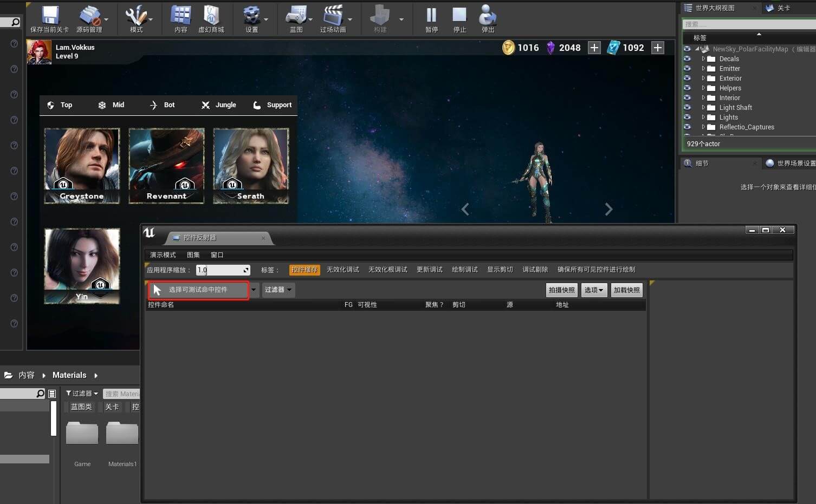Image resolution: width=816 pixels, height=504 pixels.
Task: Click the application scale input field
Action: point(223,270)
